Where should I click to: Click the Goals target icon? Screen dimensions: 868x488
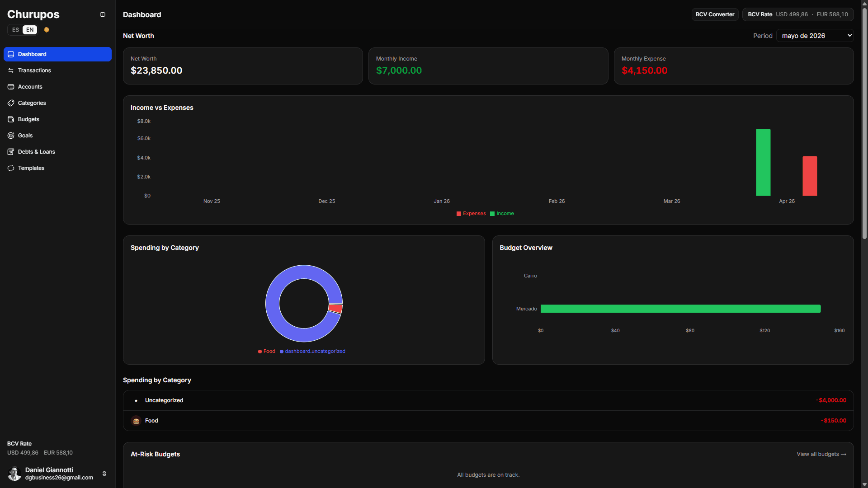coord(11,136)
